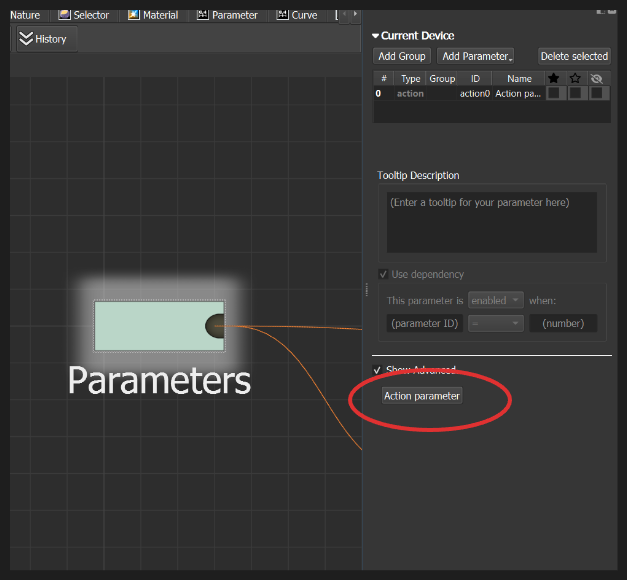Click the Add Group button
This screenshot has height=580, width=627.
click(x=401, y=56)
